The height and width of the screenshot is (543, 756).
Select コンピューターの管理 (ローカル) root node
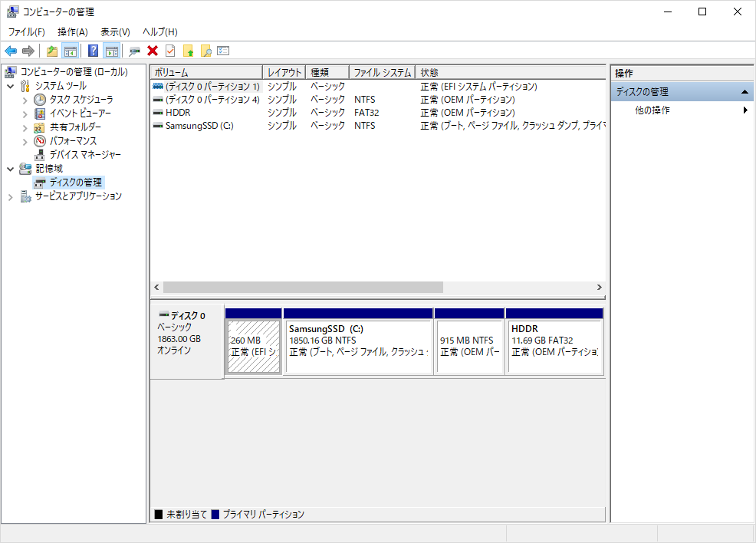coord(74,72)
